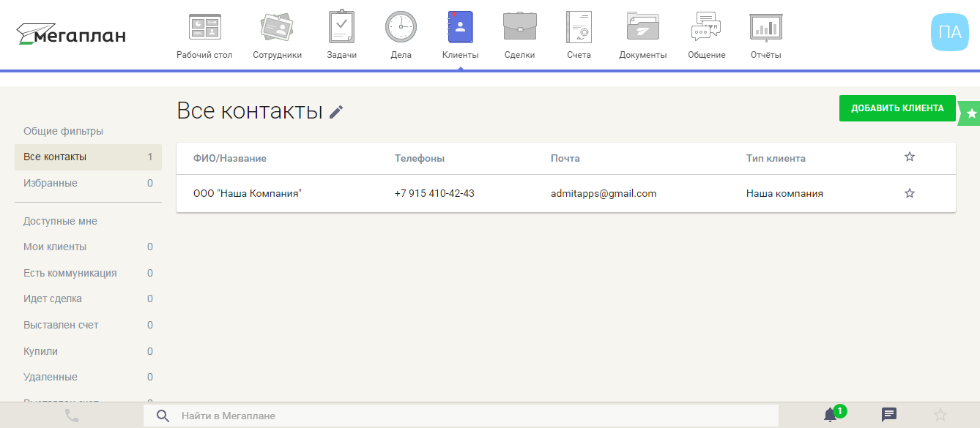This screenshot has height=428, width=980.
Task: Open the Отчёты reports chart section
Action: [x=766, y=35]
